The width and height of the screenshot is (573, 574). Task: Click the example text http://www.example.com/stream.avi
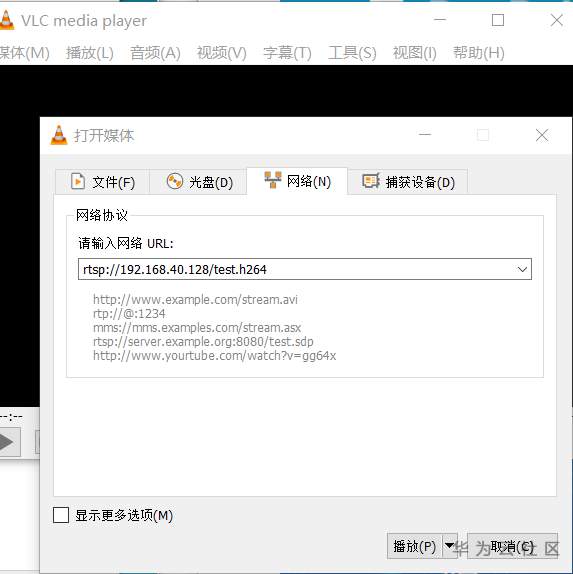click(x=195, y=299)
